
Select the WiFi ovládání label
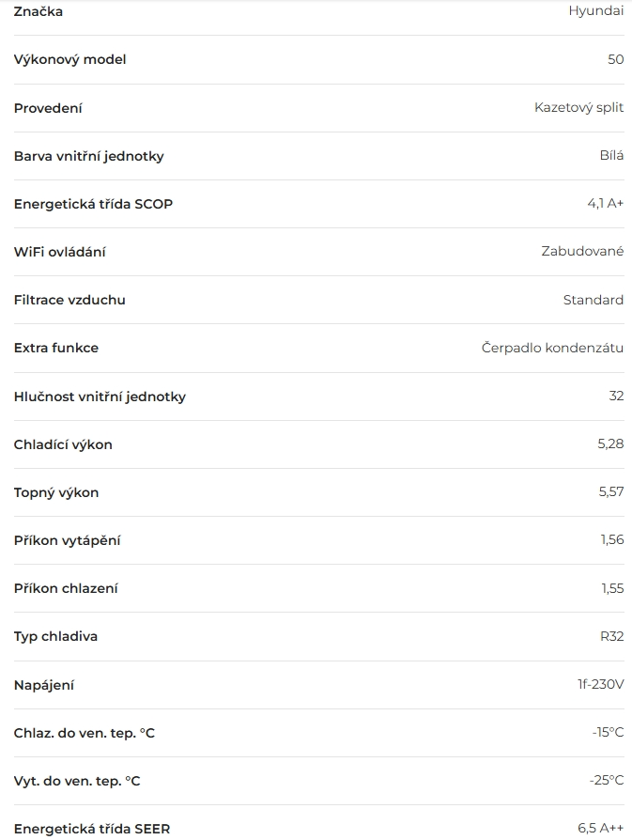59,252
